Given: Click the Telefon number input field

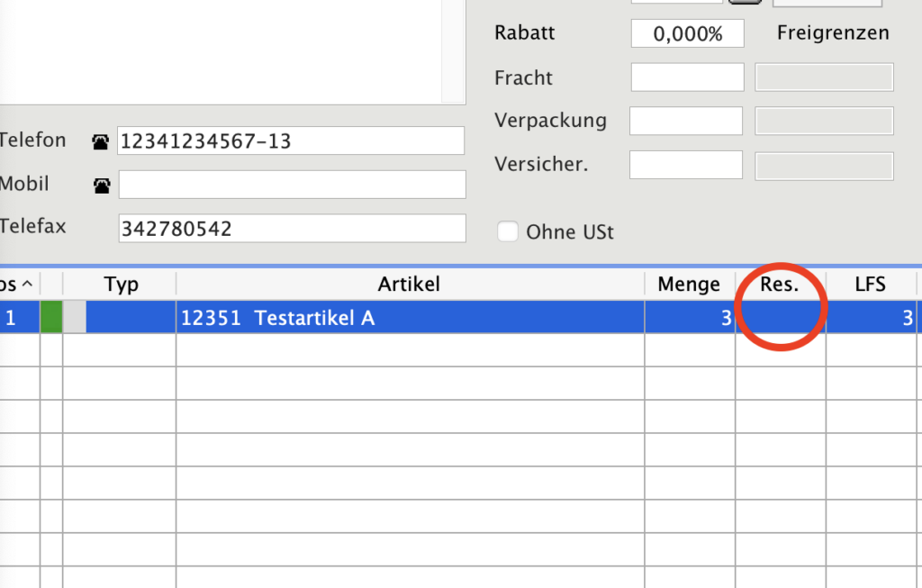Looking at the screenshot, I should [x=291, y=141].
